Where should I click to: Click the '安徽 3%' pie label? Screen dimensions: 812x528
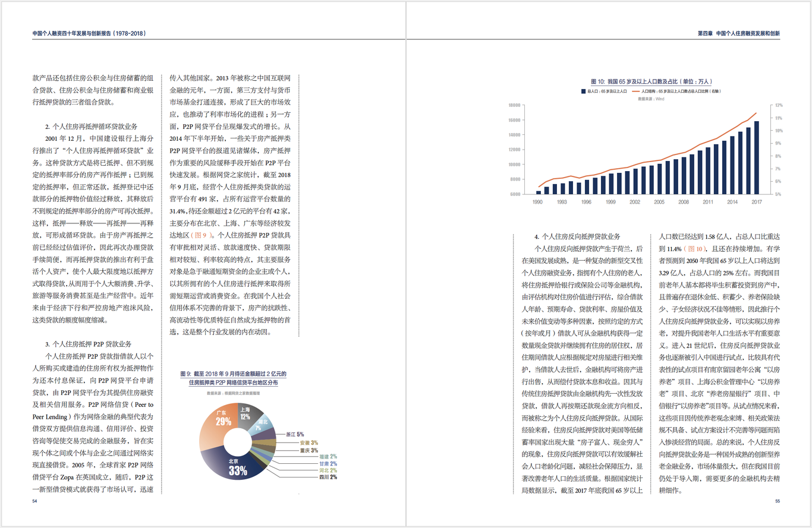tap(309, 442)
